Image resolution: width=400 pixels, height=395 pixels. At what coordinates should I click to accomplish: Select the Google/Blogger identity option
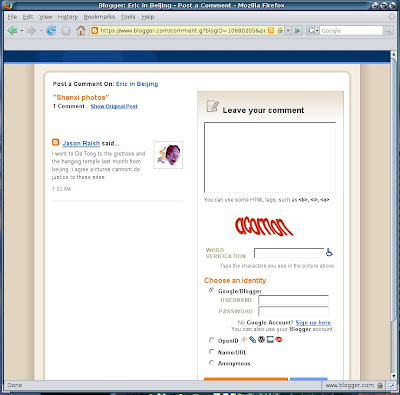click(211, 290)
